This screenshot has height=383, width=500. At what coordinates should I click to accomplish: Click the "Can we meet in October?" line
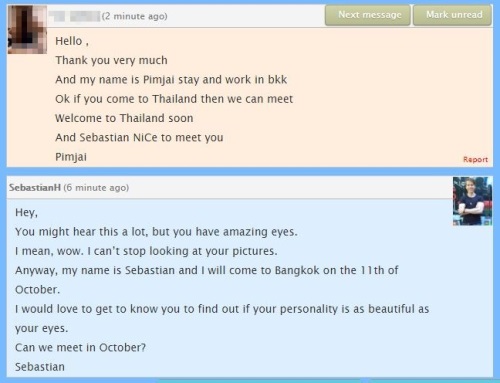(x=80, y=348)
